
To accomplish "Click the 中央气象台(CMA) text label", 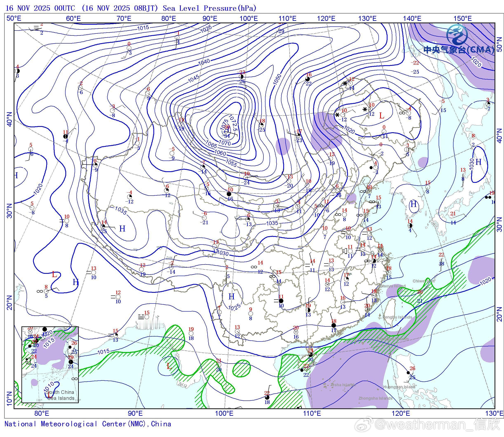I will (x=459, y=50).
